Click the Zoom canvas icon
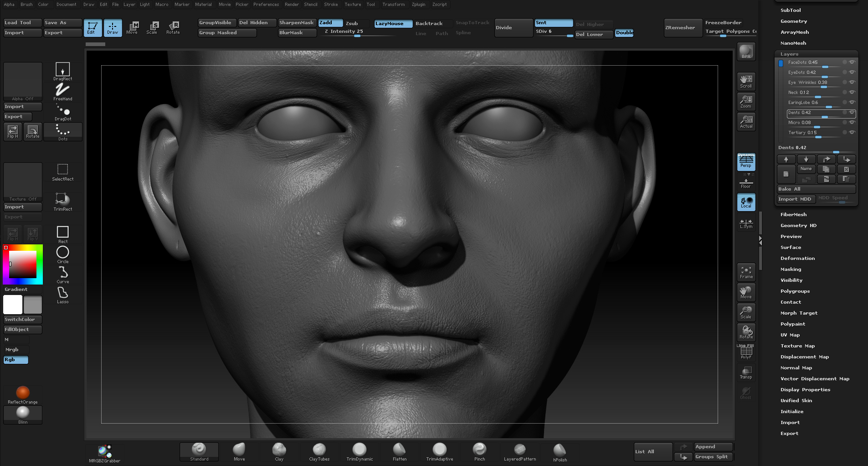This screenshot has width=868, height=466. click(746, 101)
